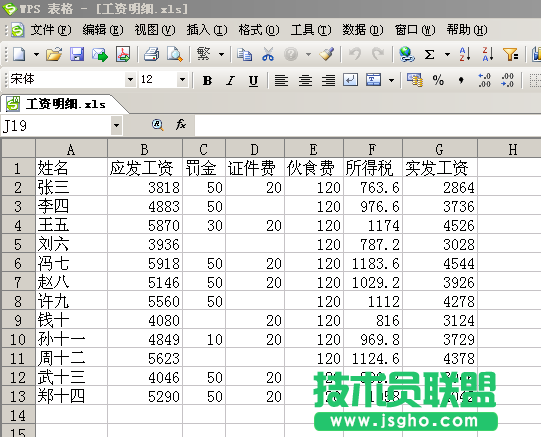The height and width of the screenshot is (437, 541).
Task: Click the name cell 周十二
Action: (71, 358)
